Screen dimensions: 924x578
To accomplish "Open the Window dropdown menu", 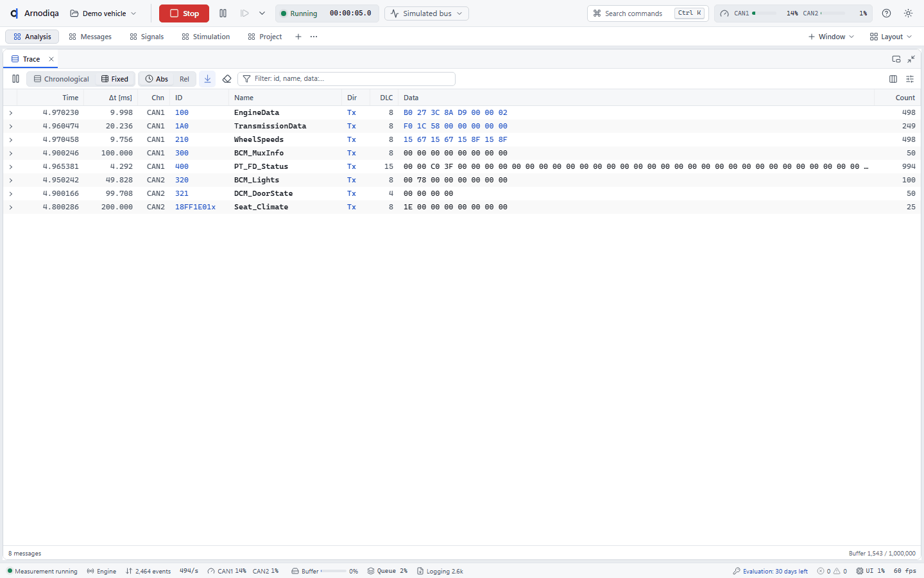I will click(831, 37).
